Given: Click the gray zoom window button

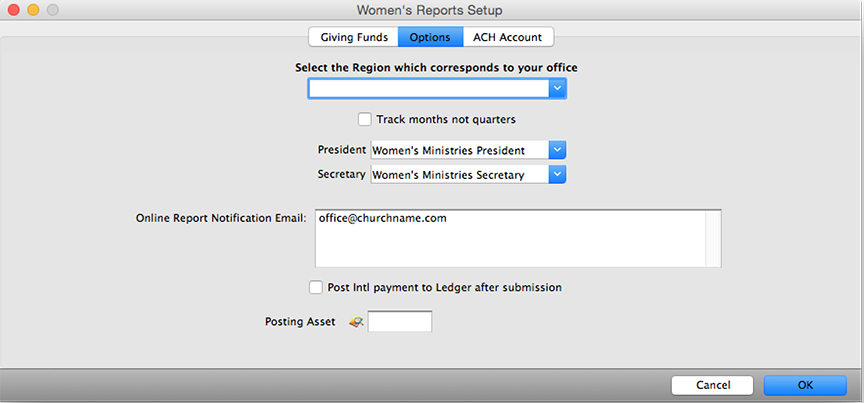Looking at the screenshot, I should (52, 10).
